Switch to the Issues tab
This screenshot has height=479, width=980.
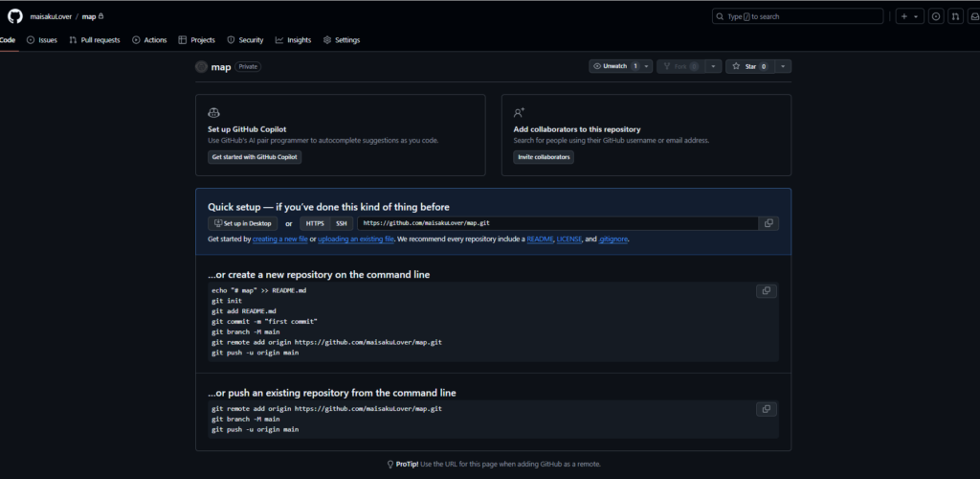(42, 40)
